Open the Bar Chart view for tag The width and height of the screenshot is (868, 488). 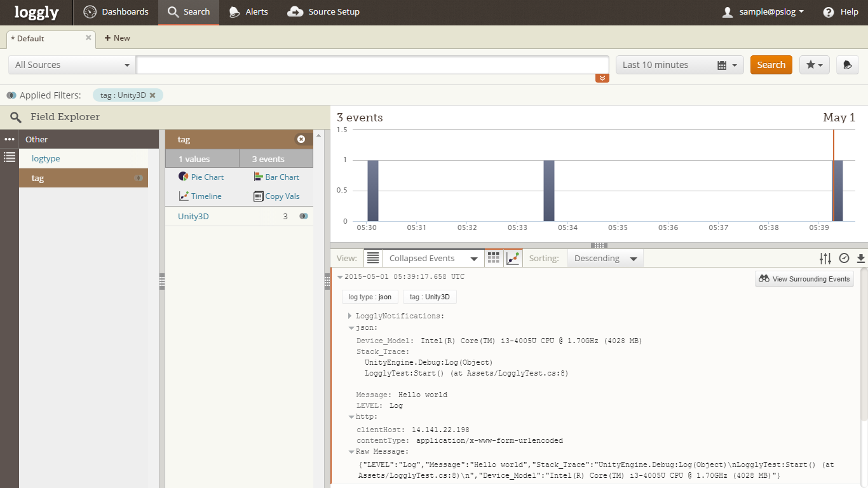[258, 177]
